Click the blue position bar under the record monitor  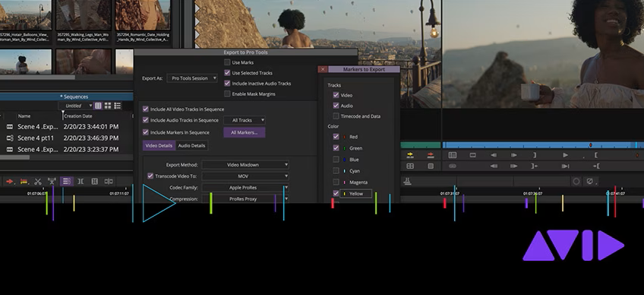(543, 145)
